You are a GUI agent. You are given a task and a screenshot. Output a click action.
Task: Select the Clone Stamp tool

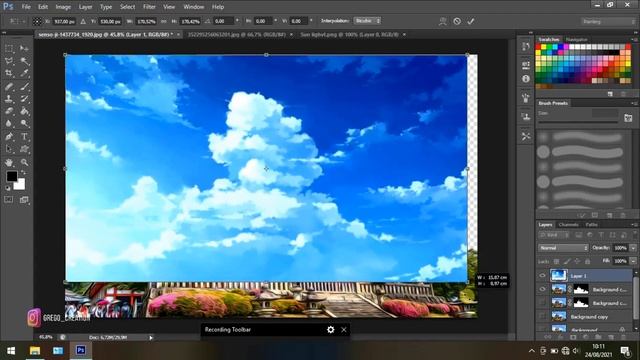[x=9, y=98]
